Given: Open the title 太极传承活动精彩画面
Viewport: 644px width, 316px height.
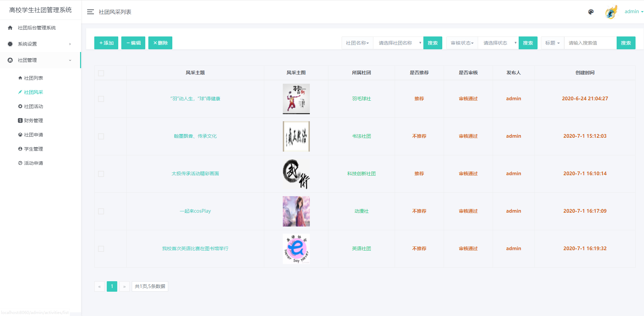Looking at the screenshot, I should (195, 174).
